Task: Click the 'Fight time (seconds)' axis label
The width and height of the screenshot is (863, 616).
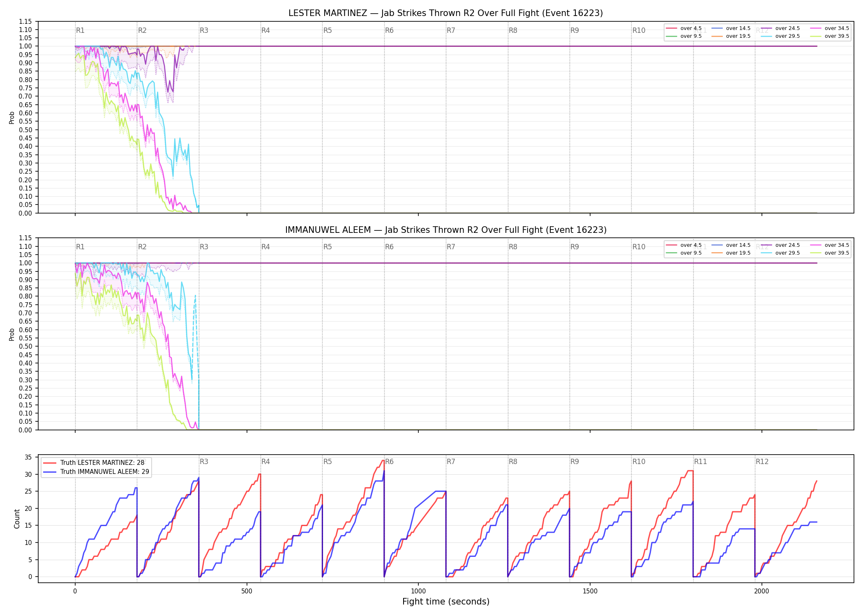Action: [446, 602]
